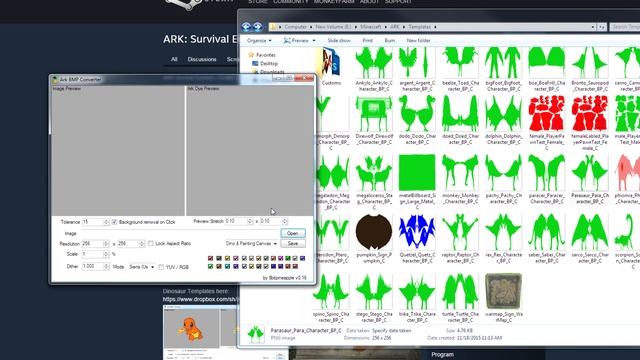This screenshot has width=640, height=360.
Task: Select the argent_Argent_Character_BP_C template
Action: tap(417, 69)
